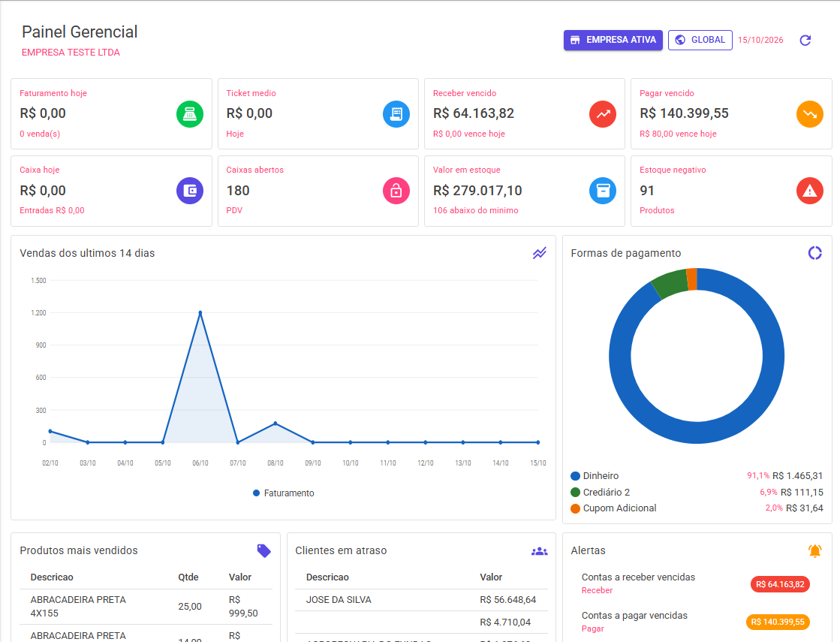This screenshot has height=642, width=840.
Task: Open the Faturamento hoje card
Action: (x=111, y=113)
